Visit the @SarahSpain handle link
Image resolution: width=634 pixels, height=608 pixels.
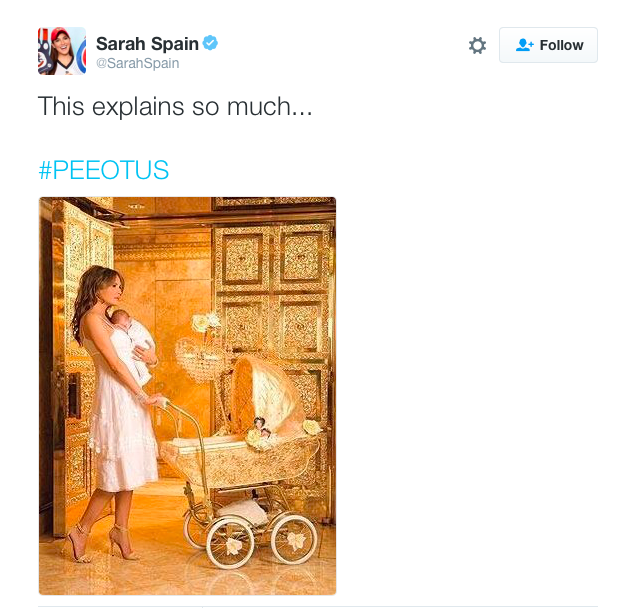[x=137, y=63]
